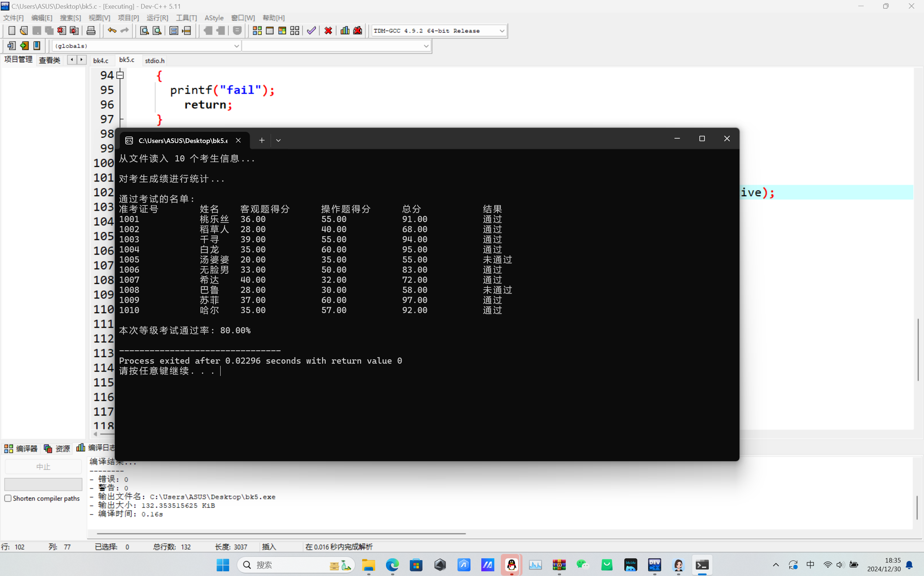Image resolution: width=924 pixels, height=576 pixels.
Task: Collapse code fold at line 94
Action: (x=120, y=75)
